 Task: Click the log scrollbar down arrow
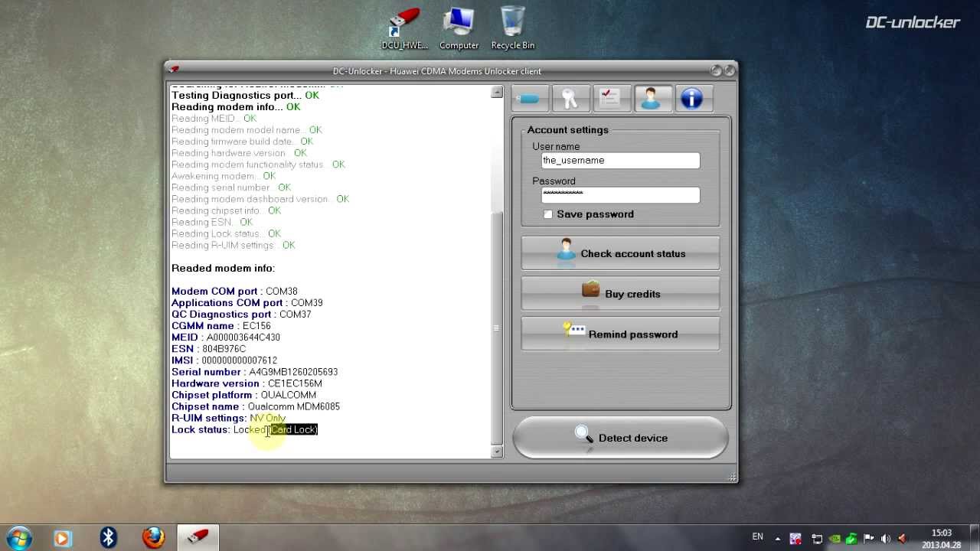coord(497,452)
